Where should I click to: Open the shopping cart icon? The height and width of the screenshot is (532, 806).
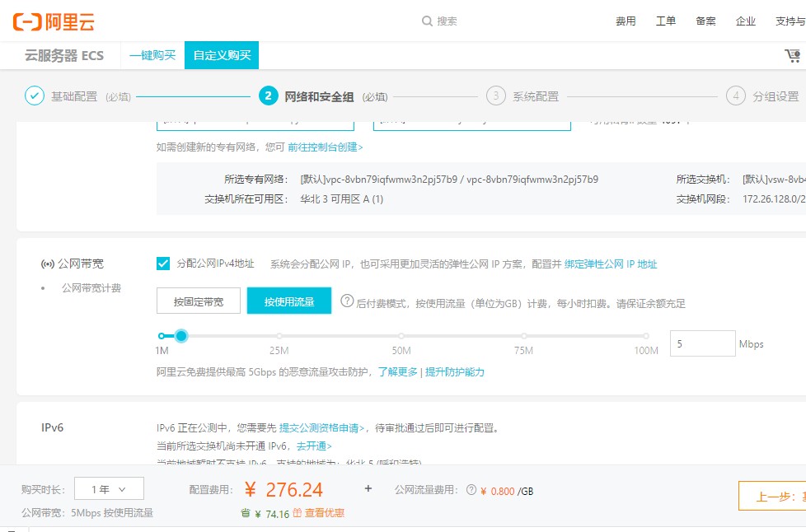792,56
